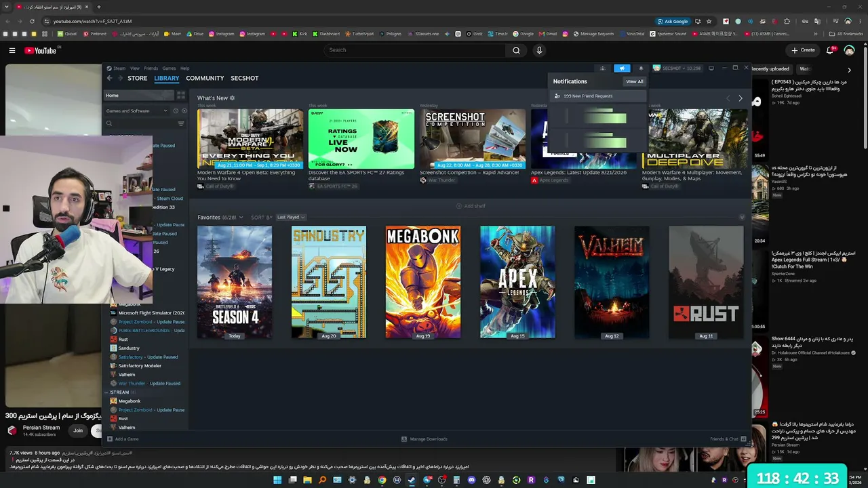Start YouTube voice search with microphone
The width and height of the screenshot is (868, 488).
tap(539, 50)
